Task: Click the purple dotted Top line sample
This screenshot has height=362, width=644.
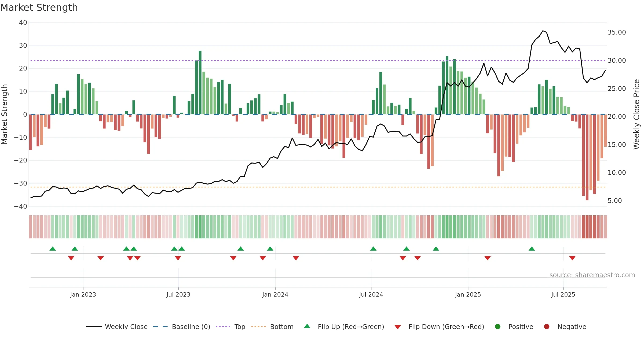Action: (223, 327)
